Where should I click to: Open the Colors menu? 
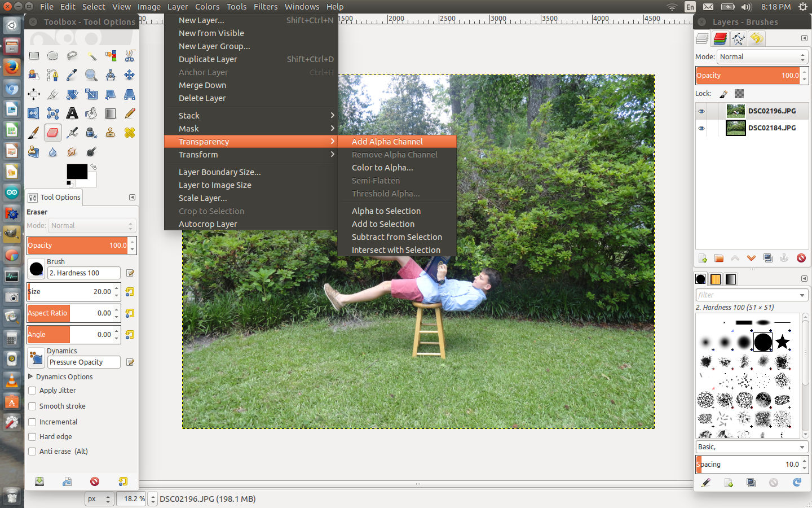point(207,7)
